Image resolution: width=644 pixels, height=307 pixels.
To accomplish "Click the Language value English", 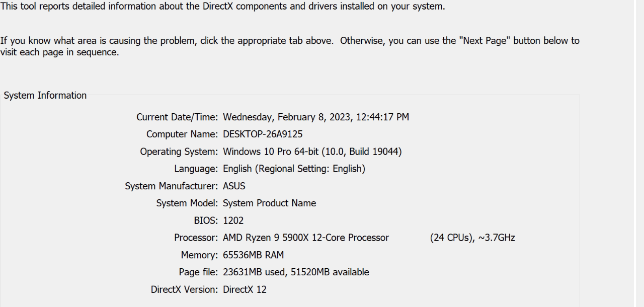I will point(294,169).
